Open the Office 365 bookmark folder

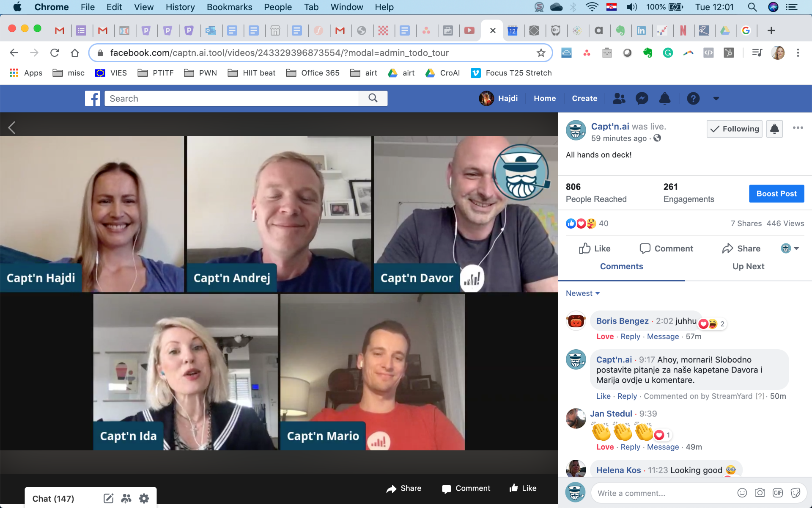(x=313, y=73)
